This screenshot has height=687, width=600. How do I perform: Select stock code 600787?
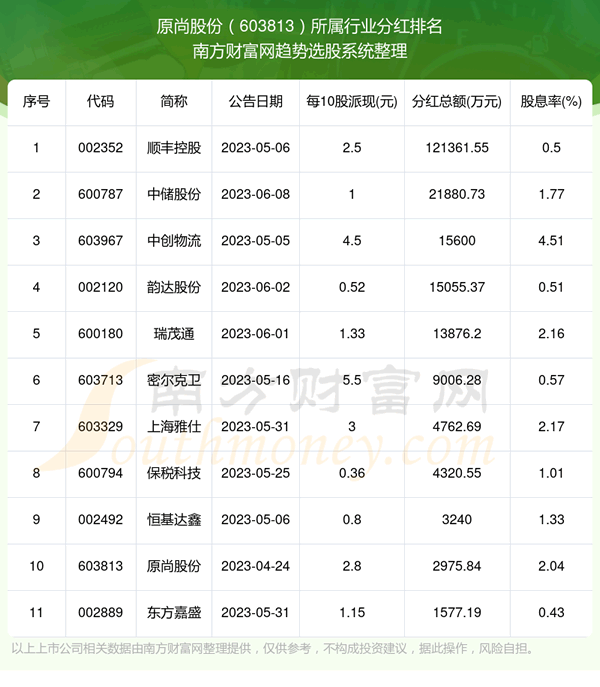(x=100, y=194)
